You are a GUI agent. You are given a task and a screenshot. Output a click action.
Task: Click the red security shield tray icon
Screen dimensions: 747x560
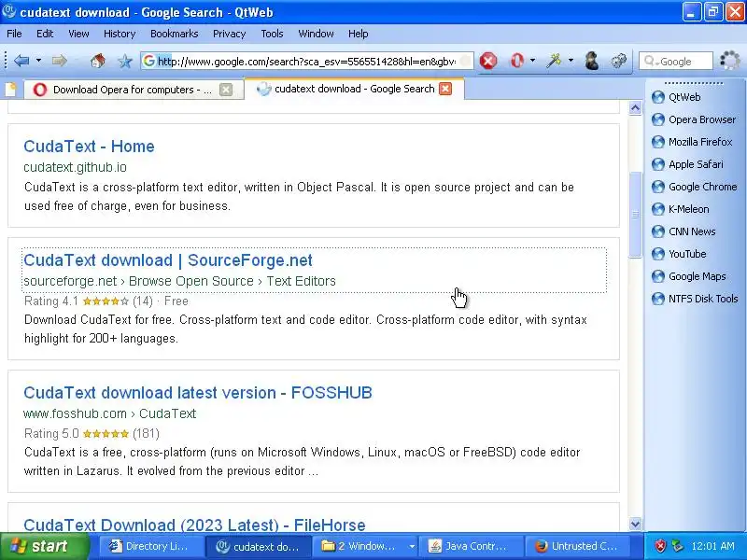point(660,546)
